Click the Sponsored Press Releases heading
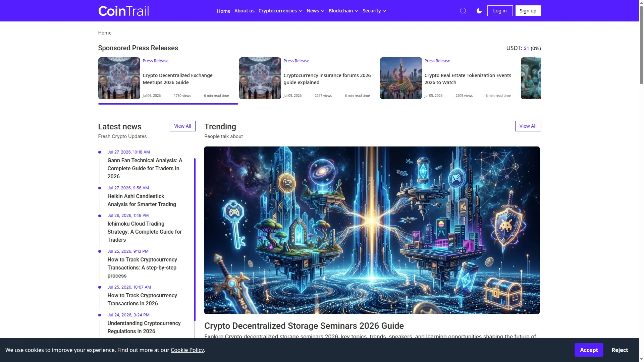Viewport: 644px width, 362px height. (x=138, y=48)
